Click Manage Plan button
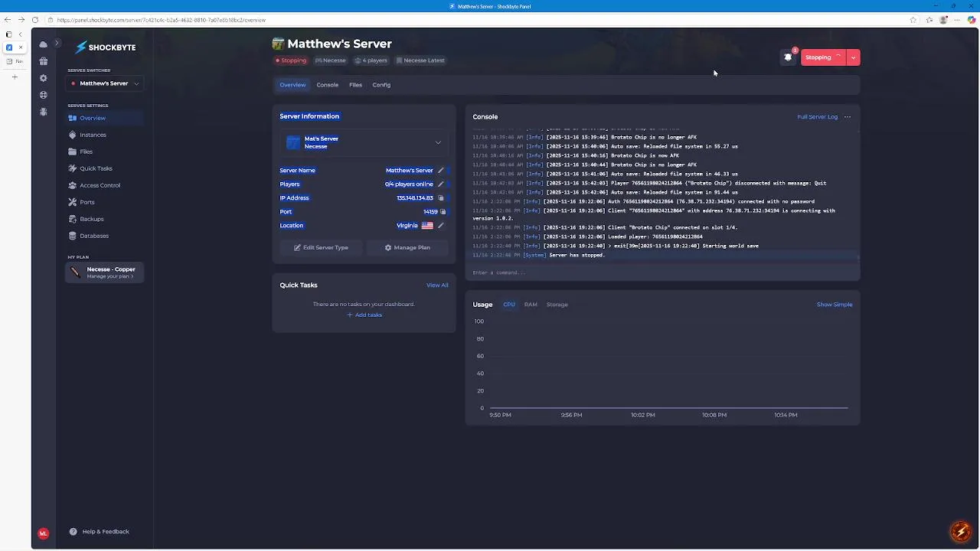This screenshot has height=551, width=980. point(407,248)
